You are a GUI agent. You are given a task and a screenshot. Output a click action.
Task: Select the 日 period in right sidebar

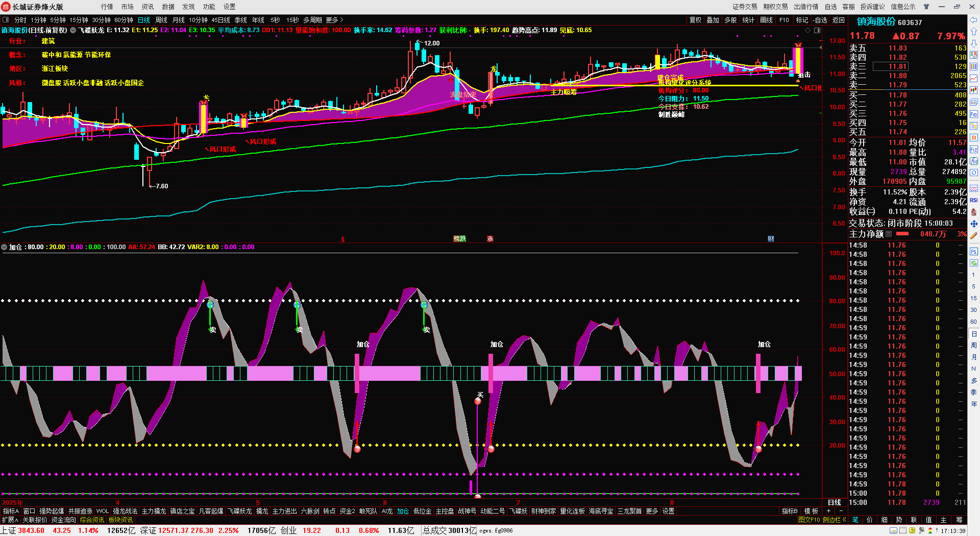point(974,334)
